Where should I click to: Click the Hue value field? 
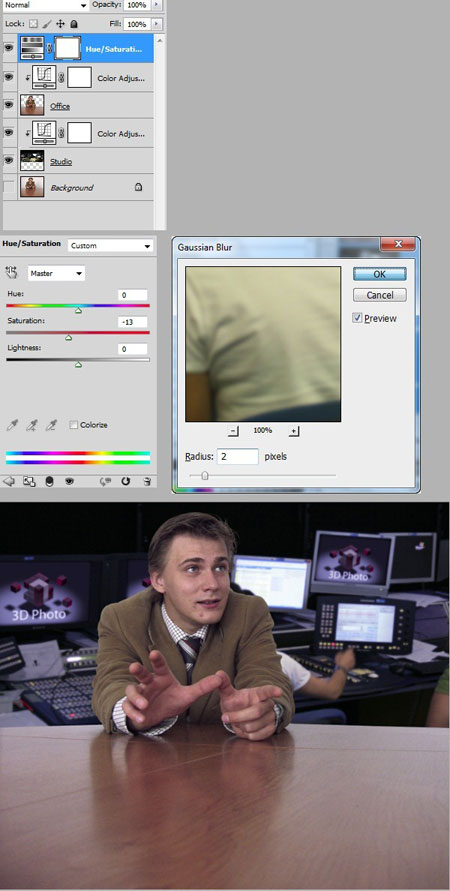tap(133, 295)
